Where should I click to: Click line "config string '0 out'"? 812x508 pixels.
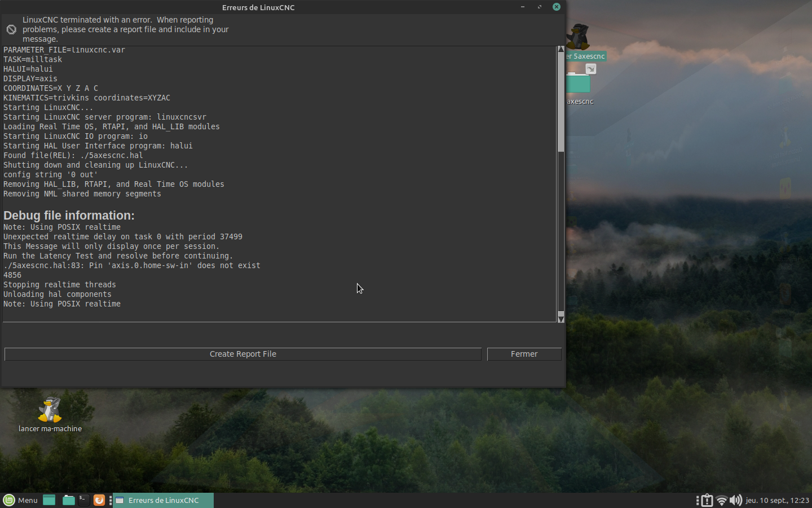(x=51, y=174)
